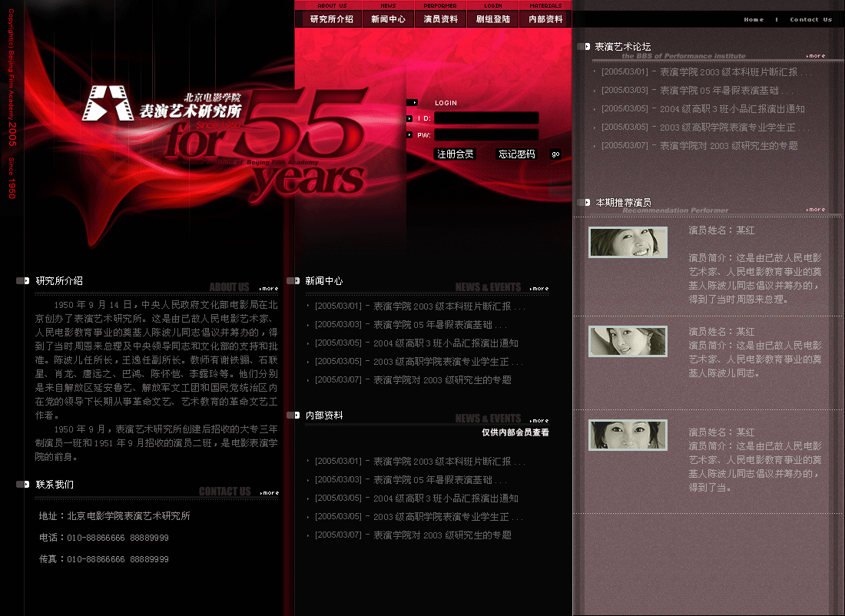Open 新闻中心 item dated 2005/03/01

[419, 306]
